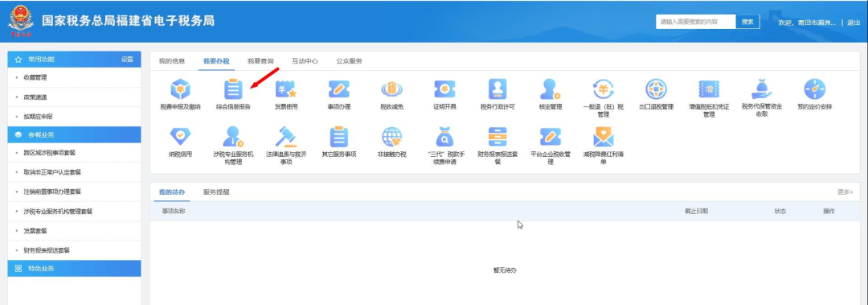The image size is (868, 305).
Task: Open 一般退(抵)税管理 icon
Action: 604,89
